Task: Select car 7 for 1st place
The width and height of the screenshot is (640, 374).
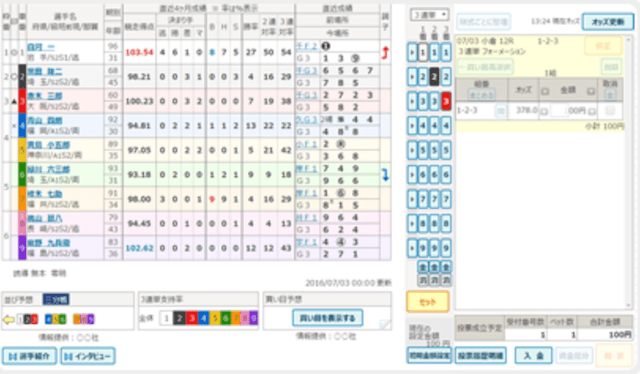Action: [x=423, y=199]
